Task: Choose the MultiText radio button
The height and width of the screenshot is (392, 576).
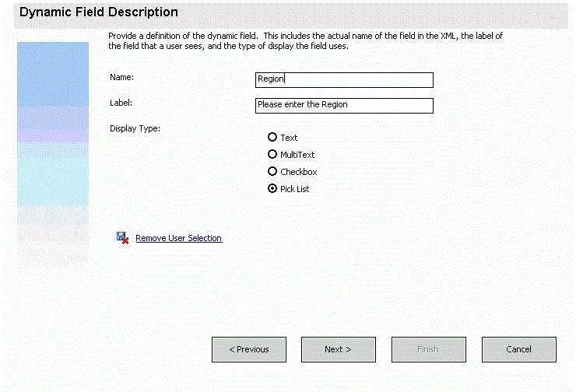Action: pos(272,154)
